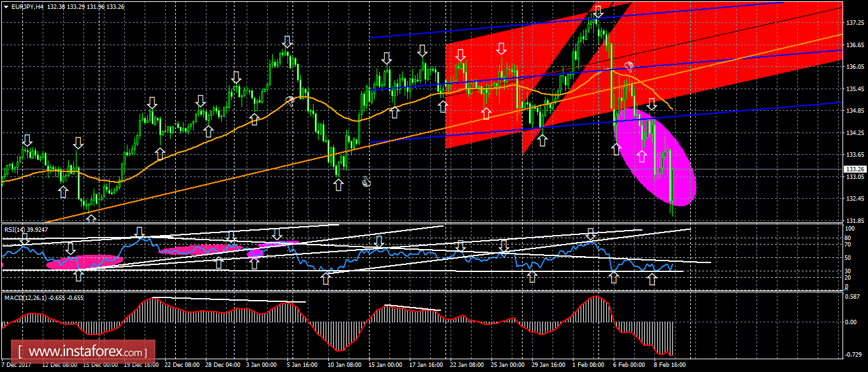Click the 19 Dec 16:00 time label
Screen dimensions: 868x372
point(141,366)
